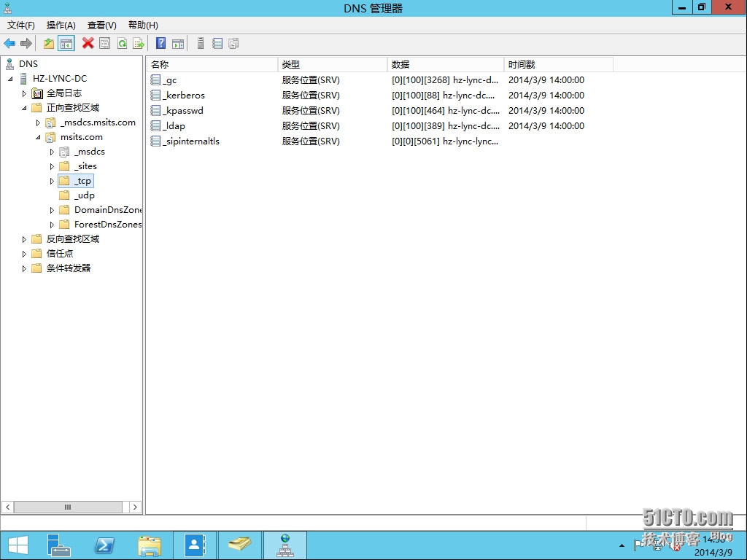Click the 服务位置(SRV) type of _kpasswd
Image resolution: width=747 pixels, height=560 pixels.
coord(311,111)
